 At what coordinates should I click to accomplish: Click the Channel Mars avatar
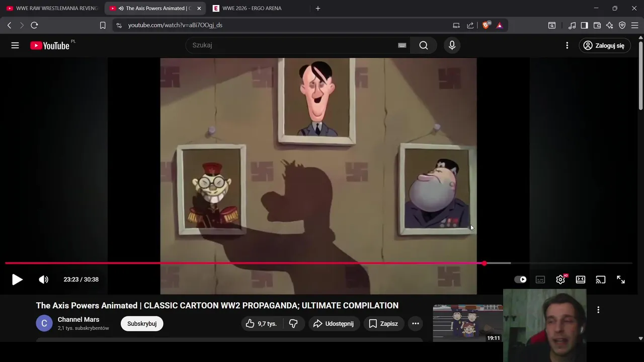[x=44, y=323]
